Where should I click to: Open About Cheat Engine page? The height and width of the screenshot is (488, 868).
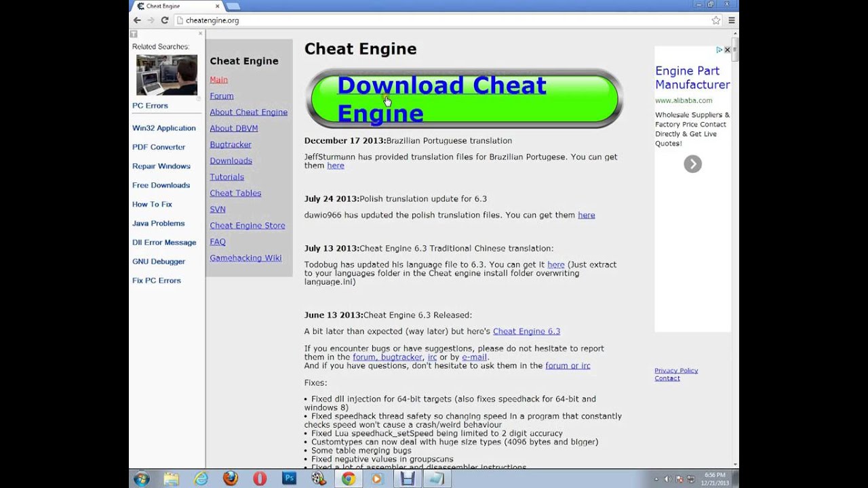pos(248,113)
